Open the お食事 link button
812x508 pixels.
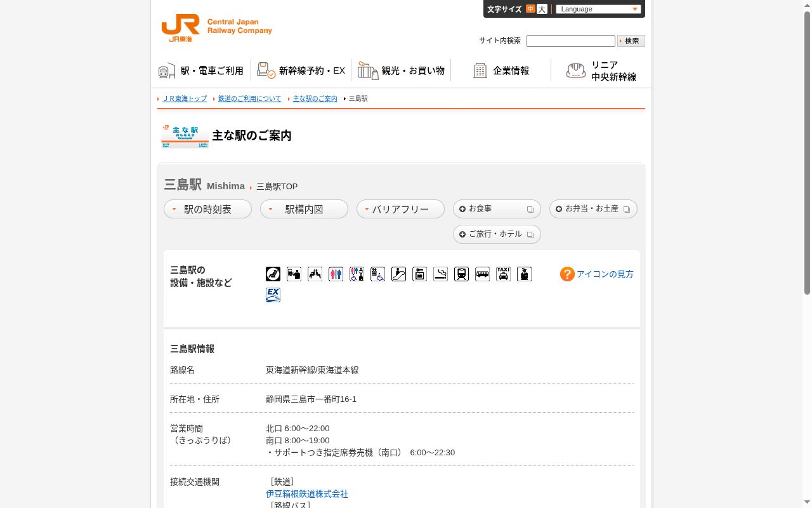click(x=497, y=209)
